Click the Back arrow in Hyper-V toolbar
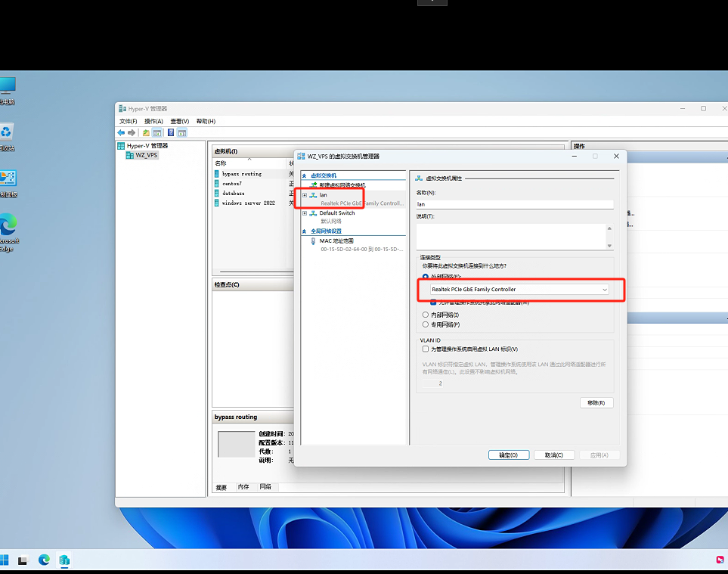The height and width of the screenshot is (574, 728). pyautogui.click(x=121, y=133)
